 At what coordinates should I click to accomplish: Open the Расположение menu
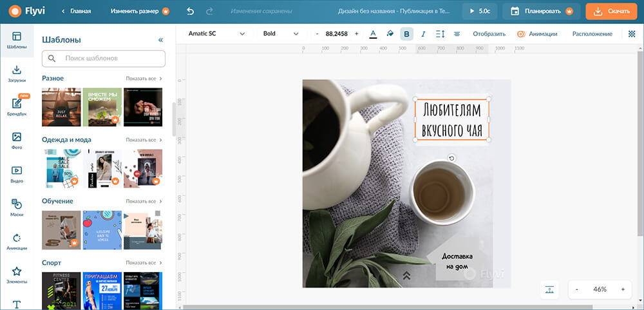pyautogui.click(x=592, y=34)
